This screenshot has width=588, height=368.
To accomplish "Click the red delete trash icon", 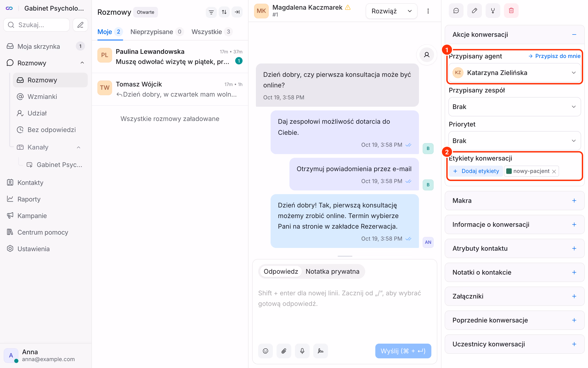I will click(x=511, y=11).
